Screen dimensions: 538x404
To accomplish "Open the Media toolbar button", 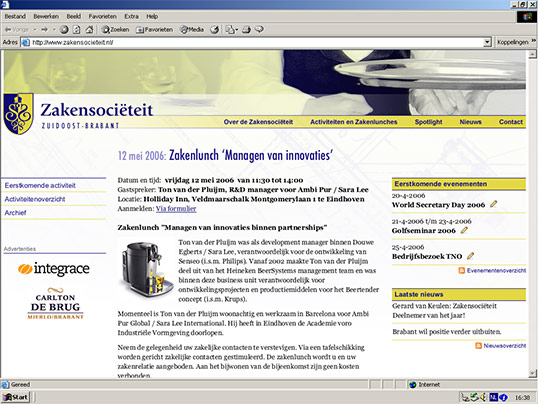I will (x=192, y=30).
